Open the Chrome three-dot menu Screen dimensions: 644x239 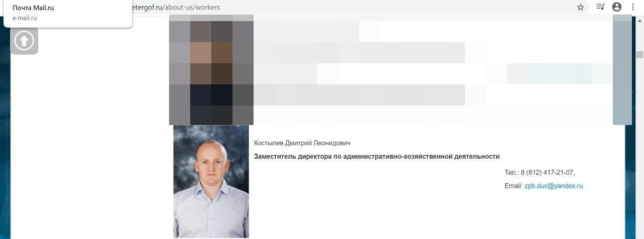point(633,7)
